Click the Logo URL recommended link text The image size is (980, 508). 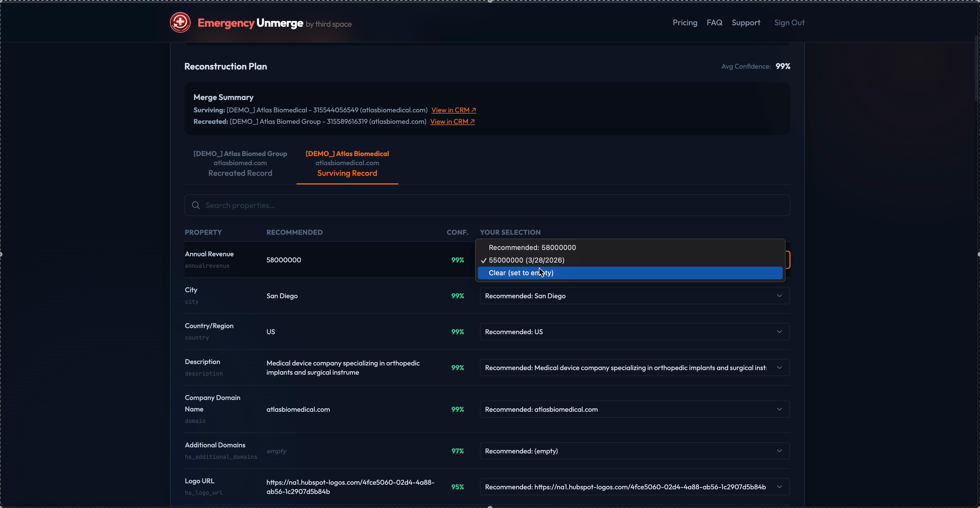pos(350,487)
